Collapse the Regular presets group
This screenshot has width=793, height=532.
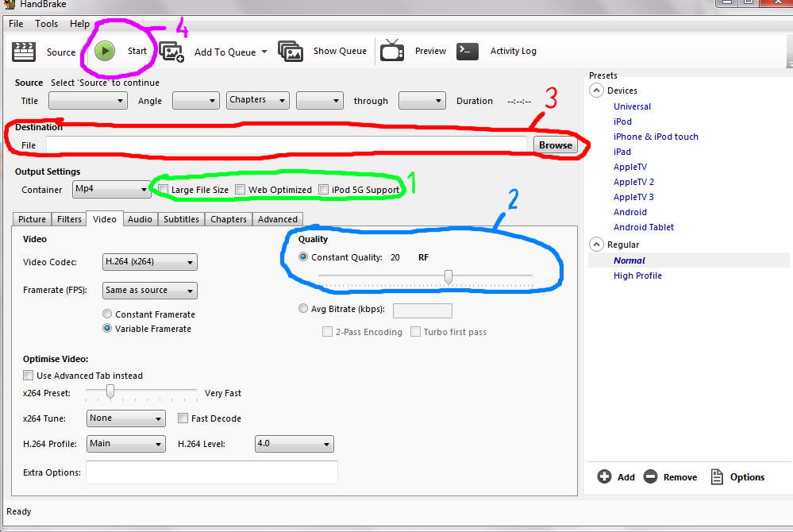pos(597,245)
